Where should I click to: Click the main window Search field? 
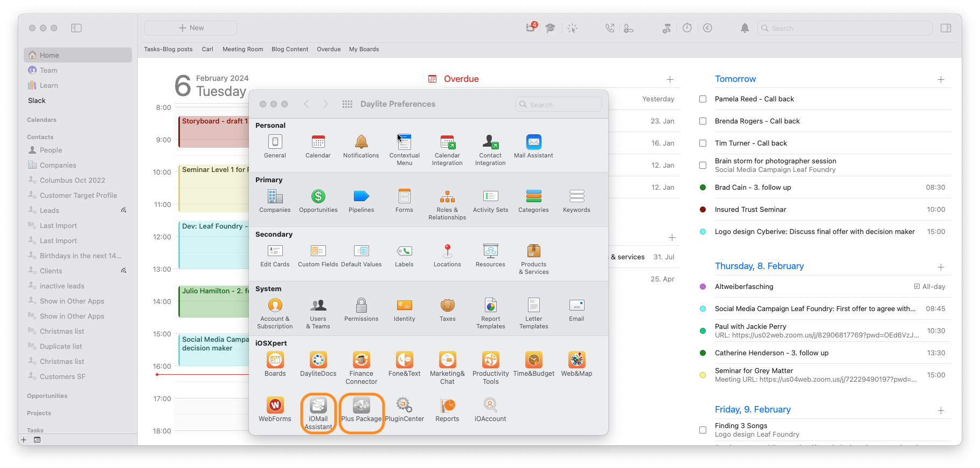click(845, 28)
